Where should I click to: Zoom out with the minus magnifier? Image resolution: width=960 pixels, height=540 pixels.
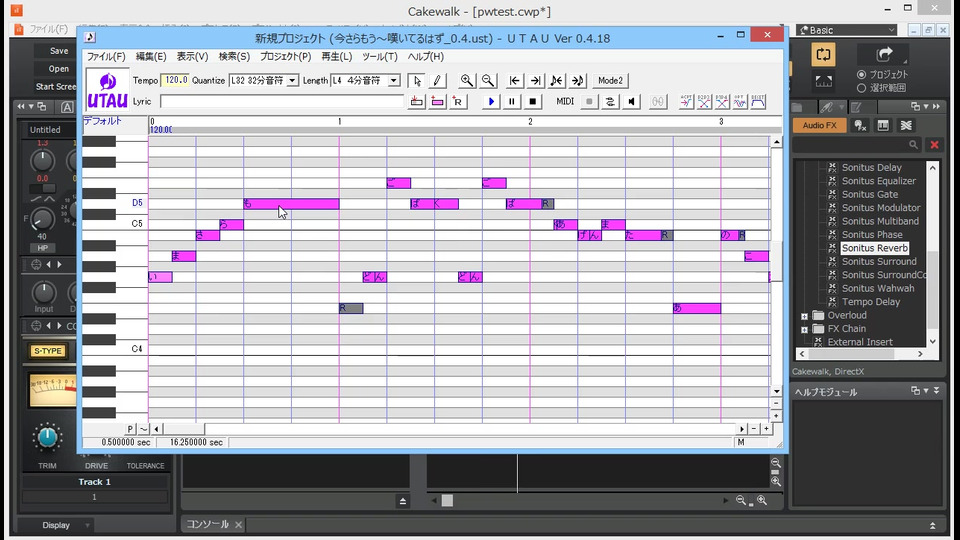[x=488, y=80]
